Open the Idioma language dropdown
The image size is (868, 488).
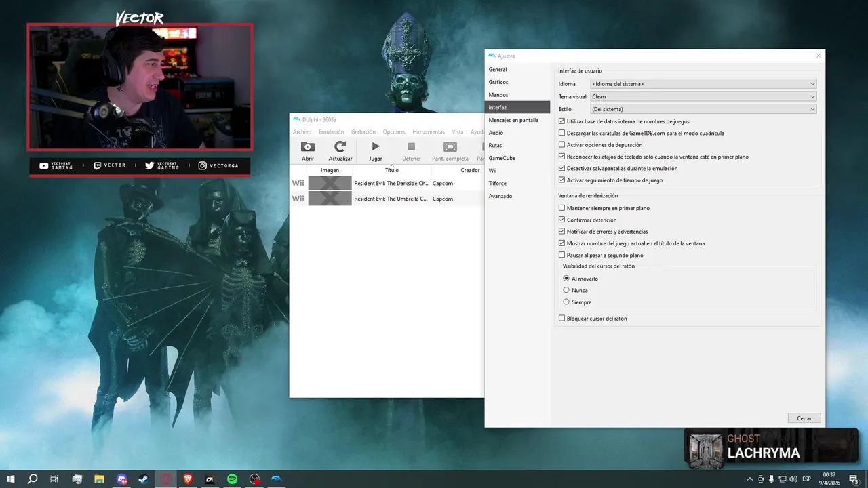click(x=703, y=84)
